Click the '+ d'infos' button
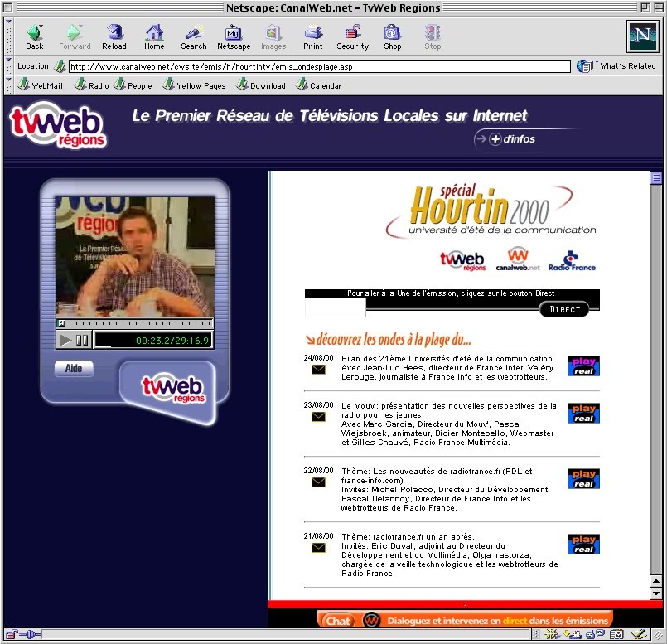The width and height of the screenshot is (667, 644). tap(512, 138)
